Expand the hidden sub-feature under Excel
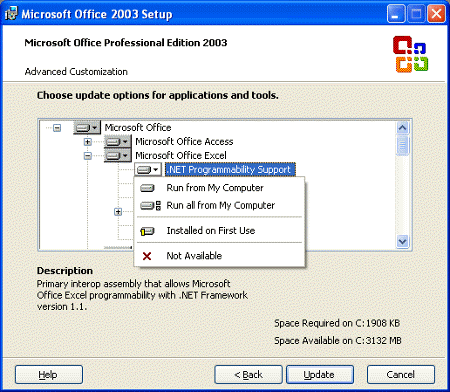This screenshot has height=392, width=450. coord(118,212)
